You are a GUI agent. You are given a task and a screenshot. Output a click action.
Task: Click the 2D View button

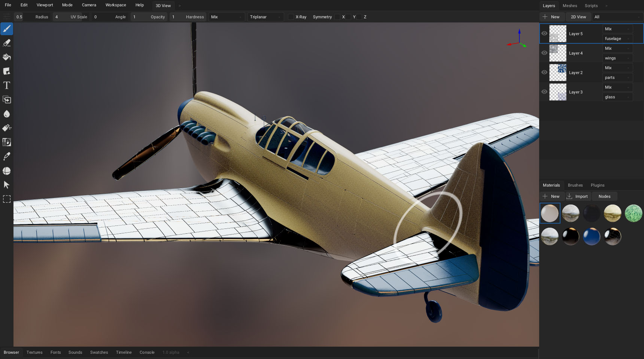pos(578,17)
